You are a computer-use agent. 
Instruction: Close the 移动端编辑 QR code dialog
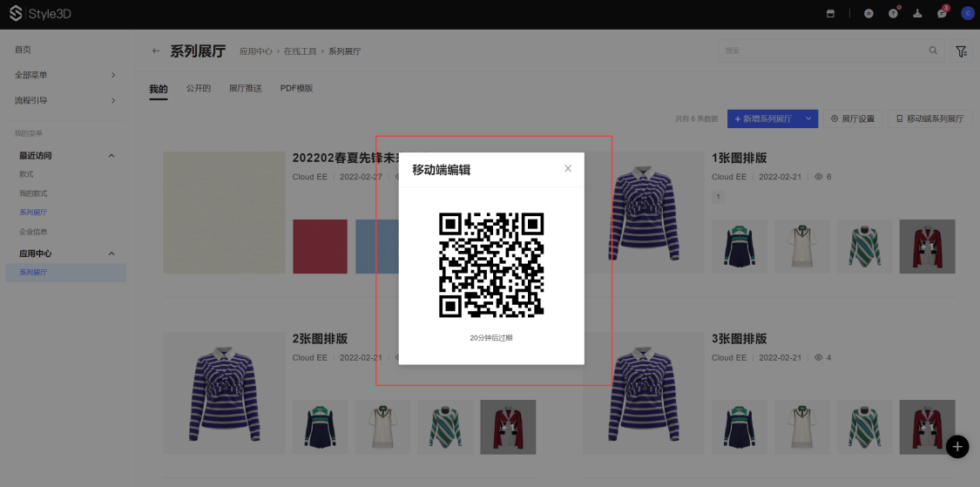pyautogui.click(x=568, y=169)
